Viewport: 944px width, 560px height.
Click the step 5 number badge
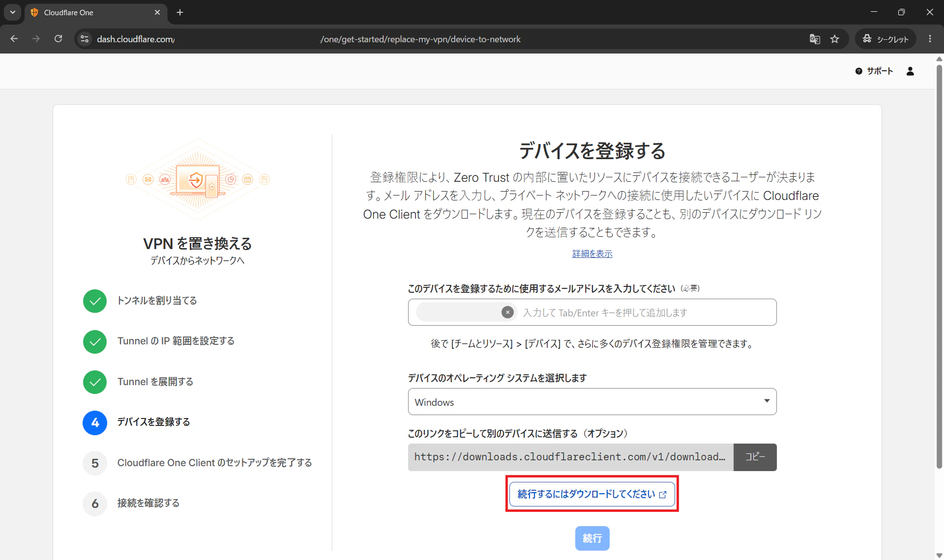pos(95,463)
